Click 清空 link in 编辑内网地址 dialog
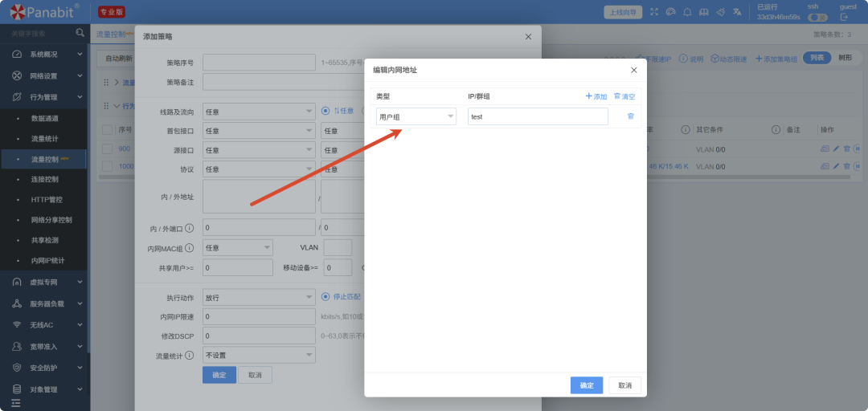This screenshot has width=868, height=411. click(624, 96)
